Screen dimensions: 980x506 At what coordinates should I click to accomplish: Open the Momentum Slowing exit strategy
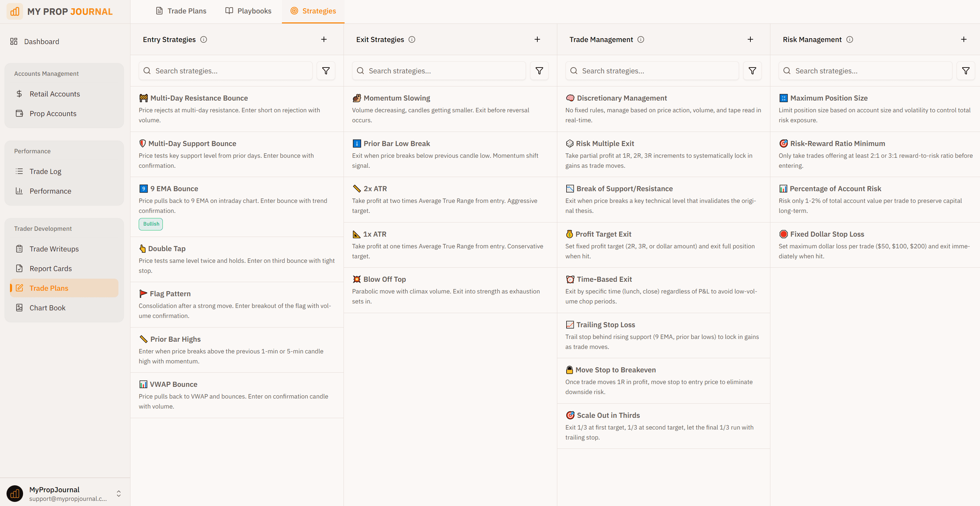(451, 109)
